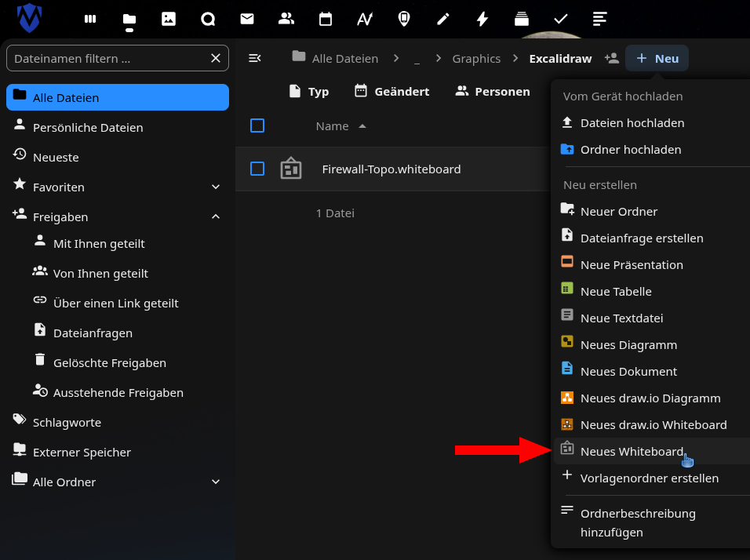The height and width of the screenshot is (560, 750).
Task: Choose Ordner hochladen from menu
Action: coord(651,150)
